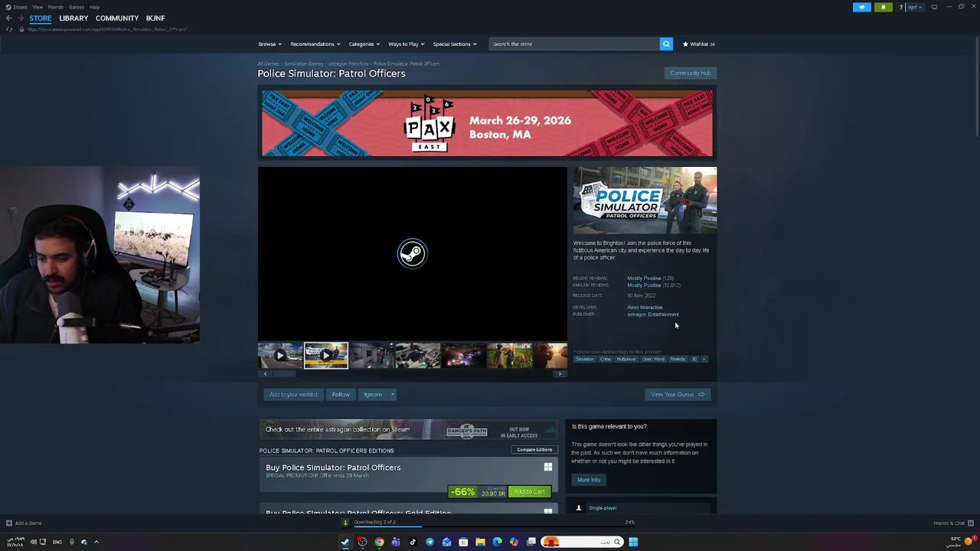Click the store search magnifier button
The image size is (980, 551).
[666, 44]
